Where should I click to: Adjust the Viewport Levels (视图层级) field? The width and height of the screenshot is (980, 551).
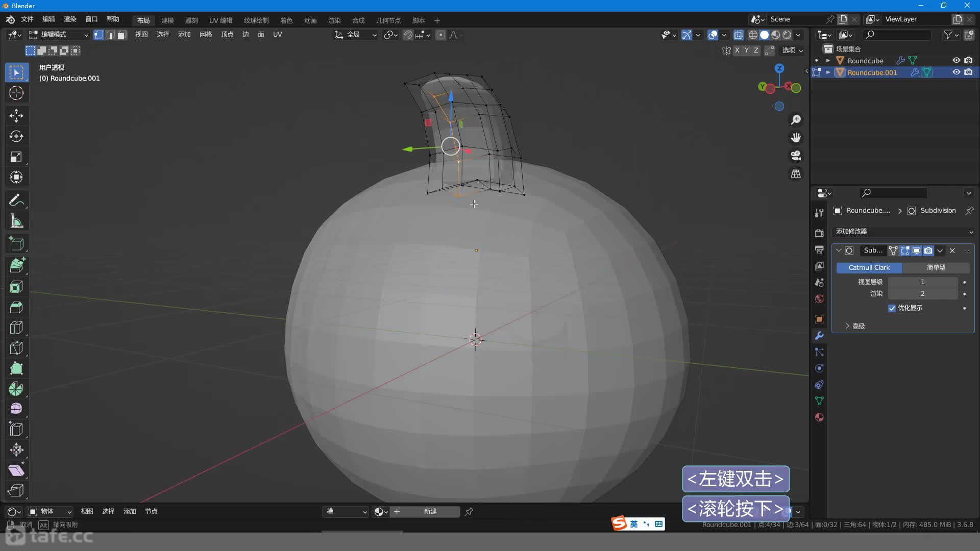922,282
